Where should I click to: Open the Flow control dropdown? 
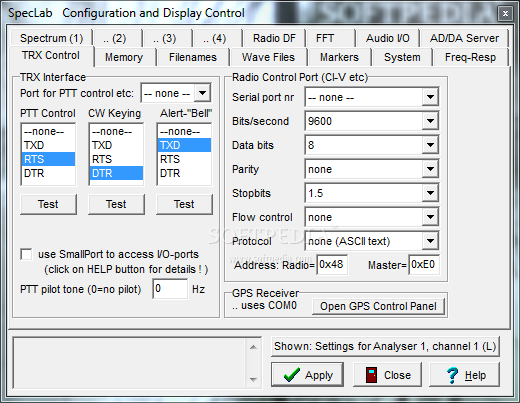tap(430, 217)
